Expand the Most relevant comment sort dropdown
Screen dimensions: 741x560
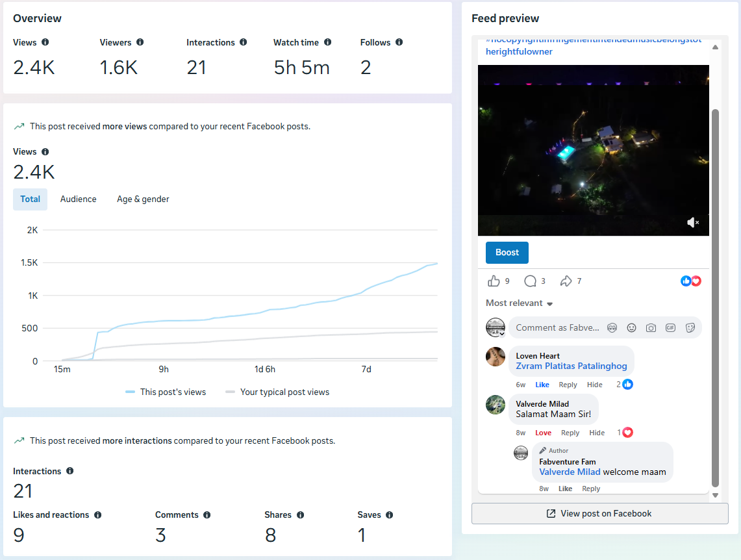[x=520, y=303]
